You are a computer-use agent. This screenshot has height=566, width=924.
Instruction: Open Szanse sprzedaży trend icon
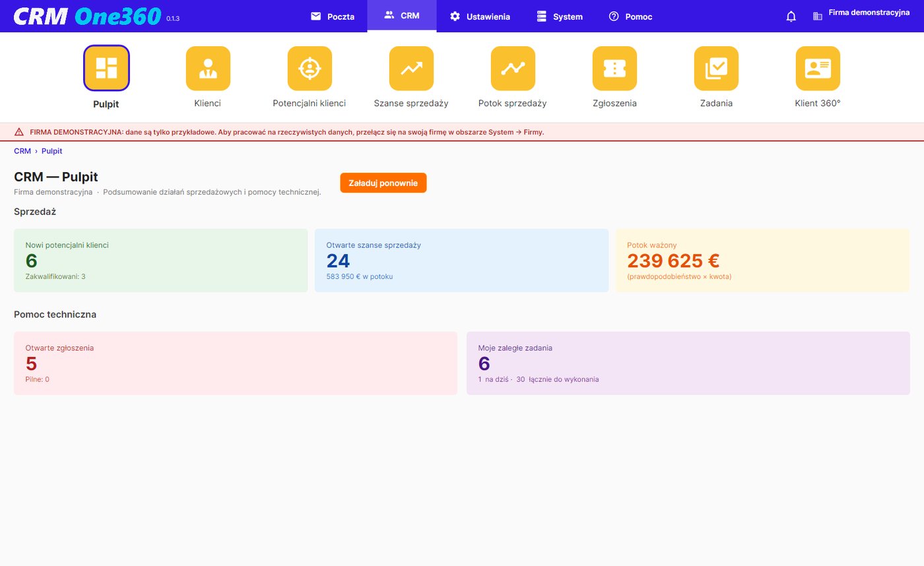point(411,69)
